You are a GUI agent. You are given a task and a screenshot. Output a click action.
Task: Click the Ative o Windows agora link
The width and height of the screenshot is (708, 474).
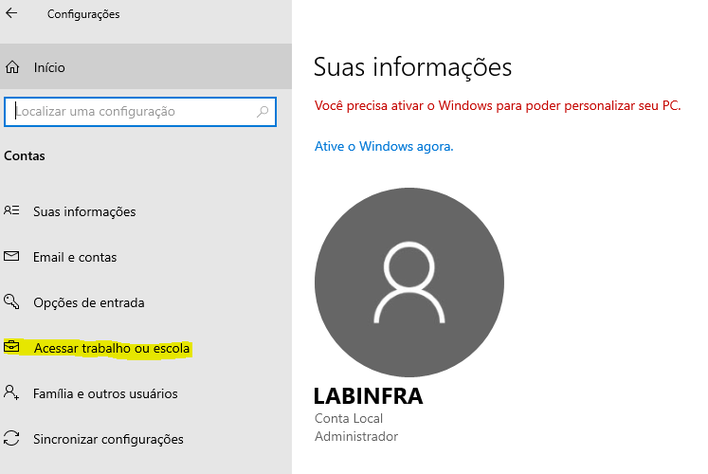[x=384, y=146]
